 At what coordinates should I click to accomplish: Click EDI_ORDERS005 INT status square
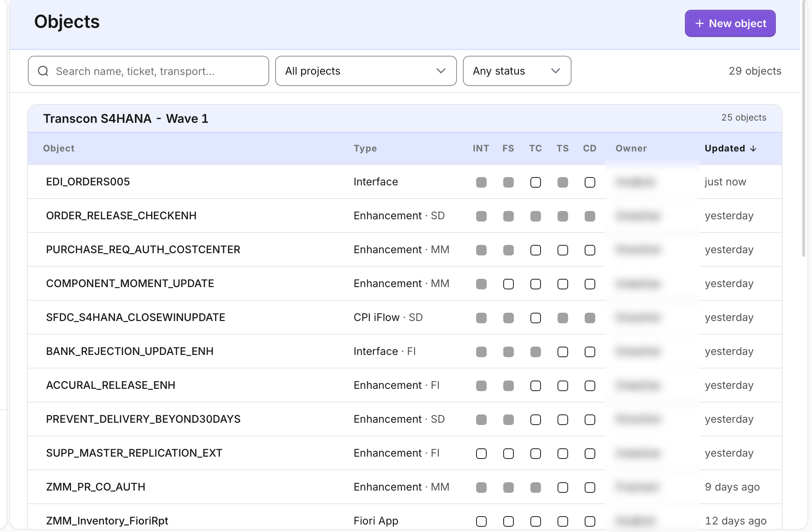tap(481, 182)
